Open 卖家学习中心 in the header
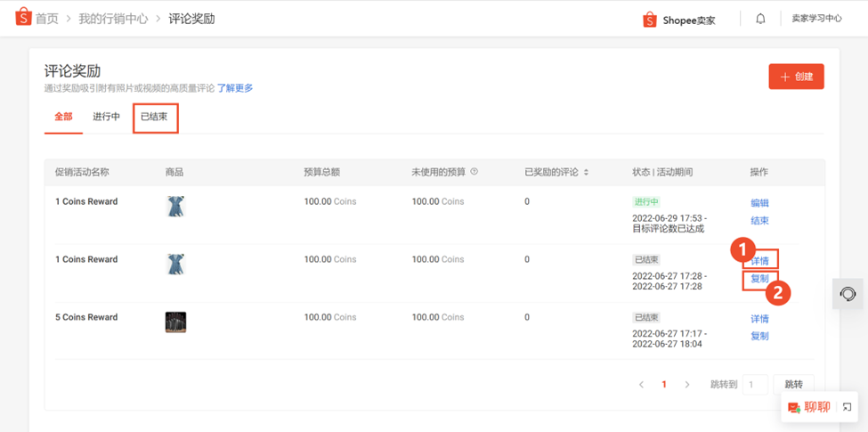868x432 pixels. 816,19
